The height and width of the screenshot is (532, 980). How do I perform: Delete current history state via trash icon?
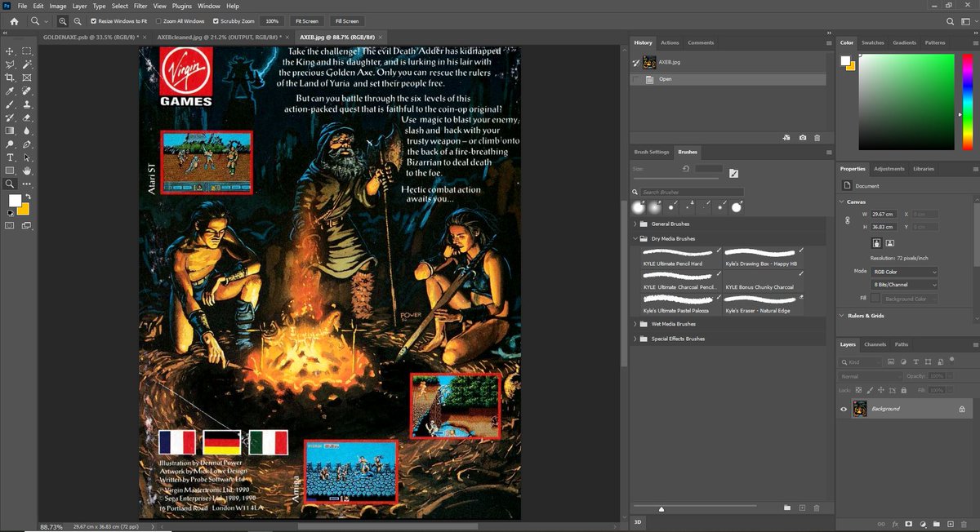pyautogui.click(x=817, y=138)
